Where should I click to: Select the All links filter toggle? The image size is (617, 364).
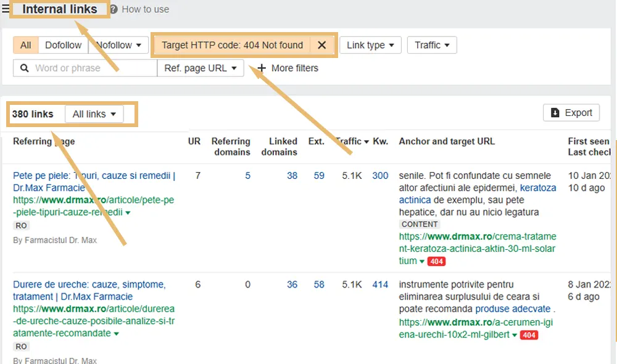26,45
